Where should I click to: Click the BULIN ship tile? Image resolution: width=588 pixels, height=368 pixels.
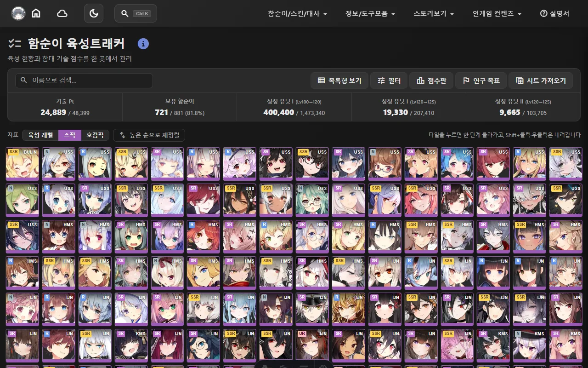pos(22,164)
